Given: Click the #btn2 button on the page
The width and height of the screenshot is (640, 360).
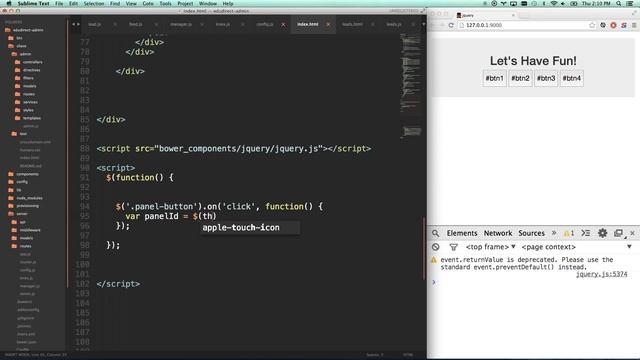Looking at the screenshot, I should tap(520, 78).
